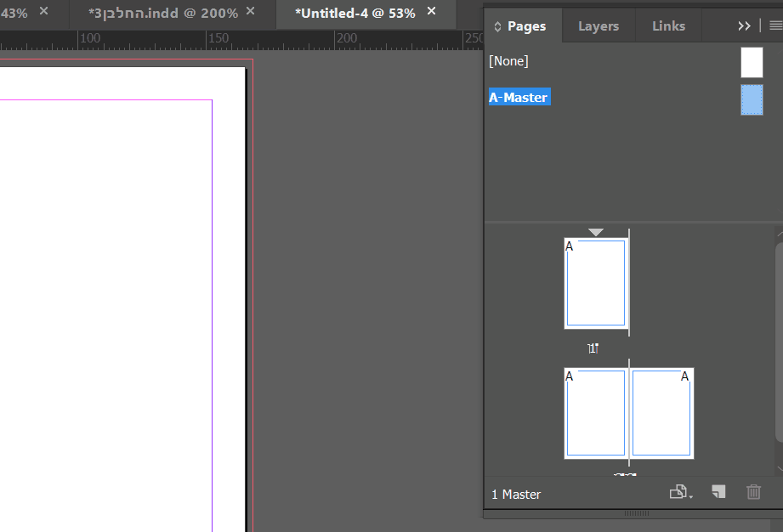Select the Pages tab
783x532 pixels.
click(x=526, y=26)
